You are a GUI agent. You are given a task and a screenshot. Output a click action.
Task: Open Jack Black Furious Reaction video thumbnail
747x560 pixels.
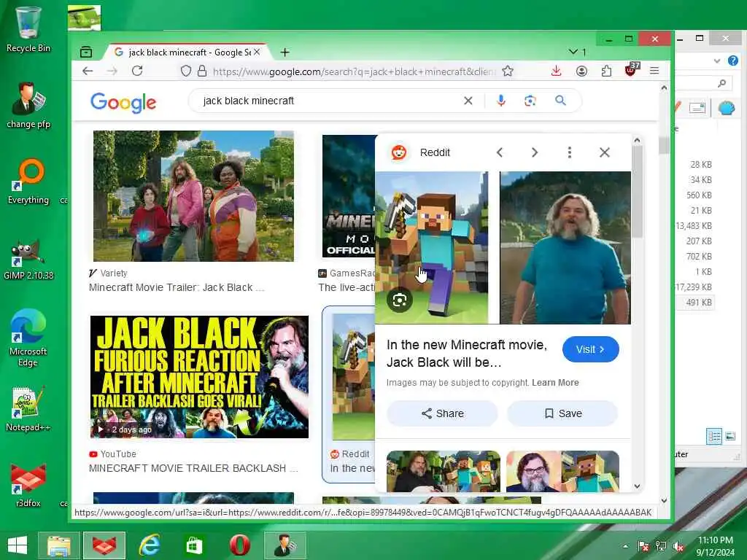click(199, 376)
